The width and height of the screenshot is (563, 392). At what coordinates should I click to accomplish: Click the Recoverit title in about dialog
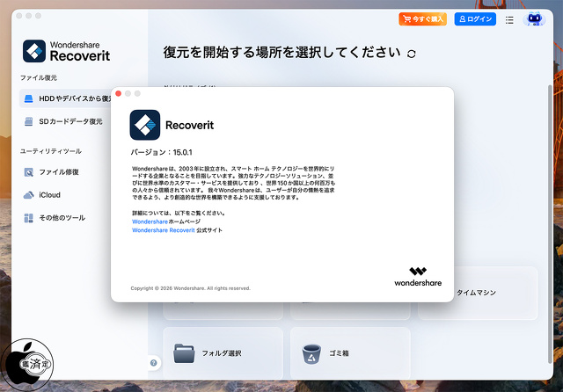tap(190, 125)
